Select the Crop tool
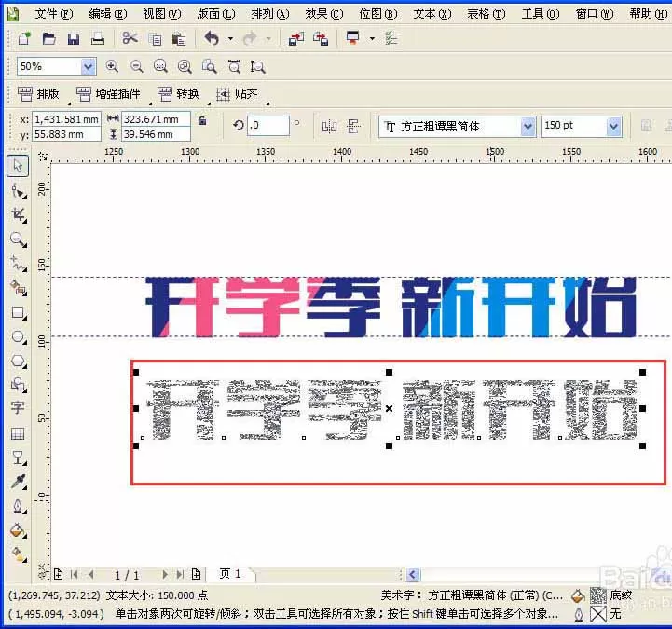672x629 pixels. pos(19,214)
